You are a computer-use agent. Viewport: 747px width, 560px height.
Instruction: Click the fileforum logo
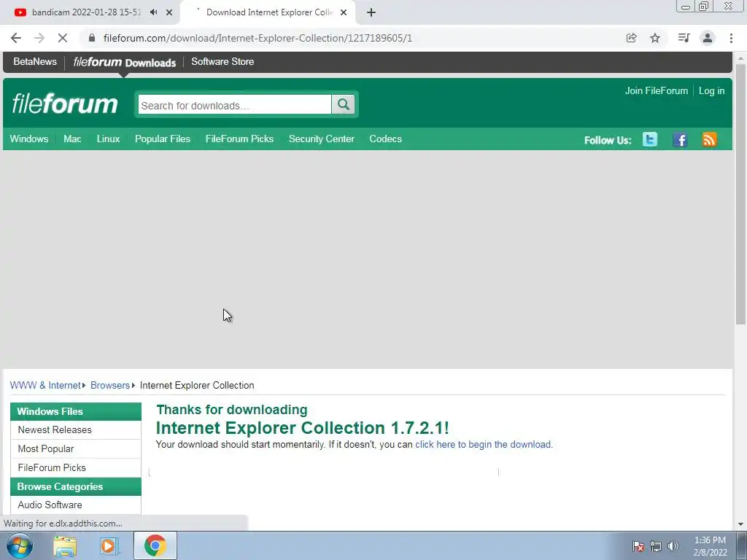65,104
